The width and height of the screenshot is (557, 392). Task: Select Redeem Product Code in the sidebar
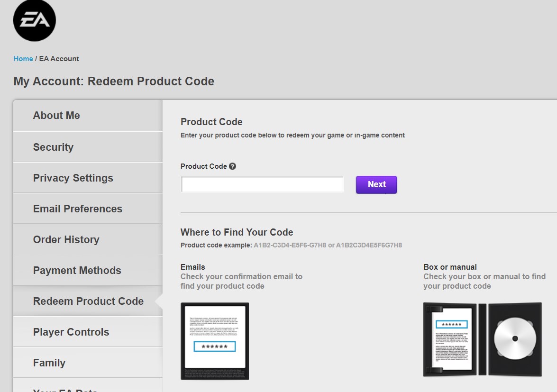coord(88,301)
